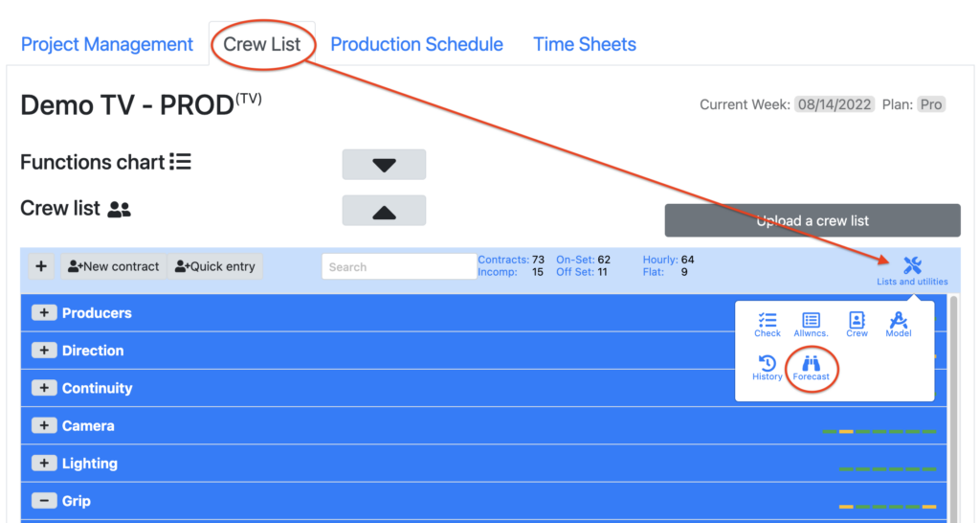Click into the crew Search field

click(x=399, y=267)
